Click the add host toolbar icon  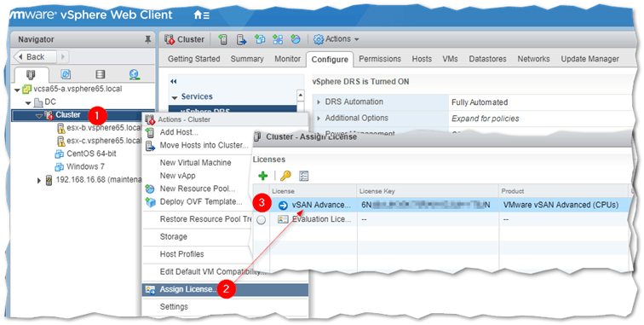click(x=223, y=39)
